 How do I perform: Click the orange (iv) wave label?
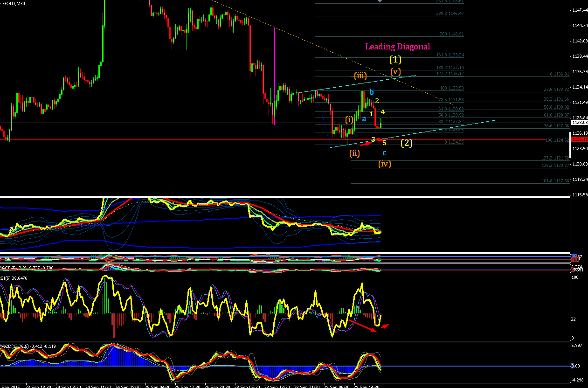pos(385,164)
